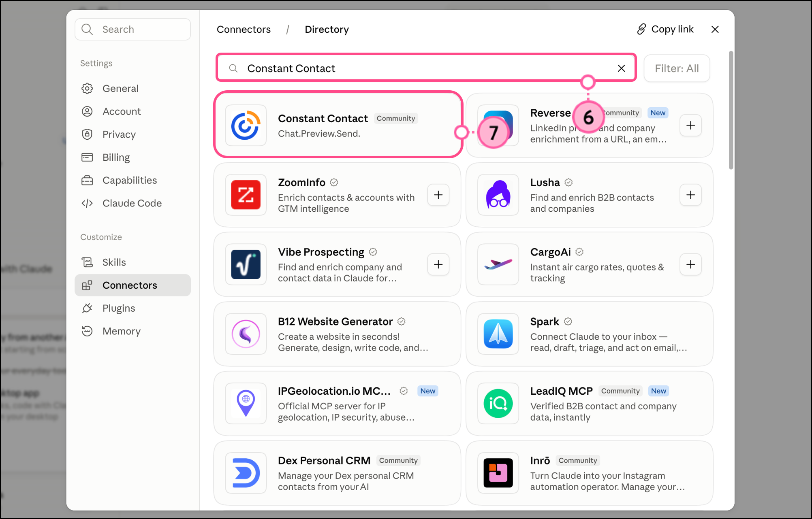The width and height of the screenshot is (812, 519).
Task: Open Claude Code settings
Action: click(x=132, y=203)
